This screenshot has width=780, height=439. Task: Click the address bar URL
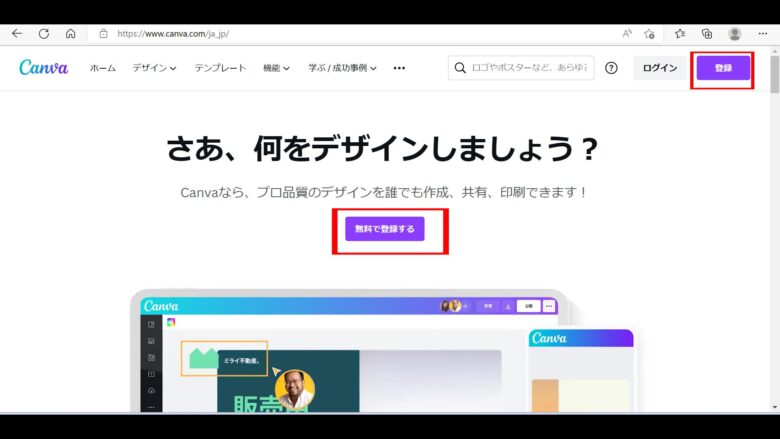173,34
